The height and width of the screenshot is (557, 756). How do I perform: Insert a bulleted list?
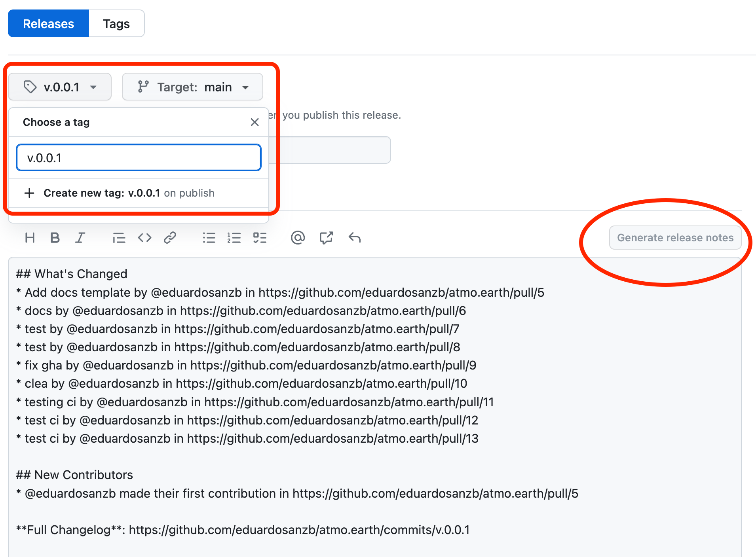tap(209, 238)
